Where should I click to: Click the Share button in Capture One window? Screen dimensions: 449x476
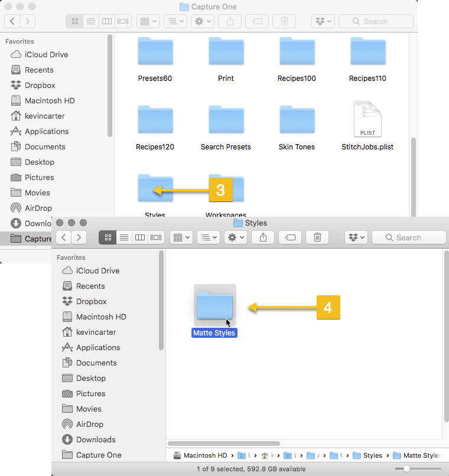[230, 21]
